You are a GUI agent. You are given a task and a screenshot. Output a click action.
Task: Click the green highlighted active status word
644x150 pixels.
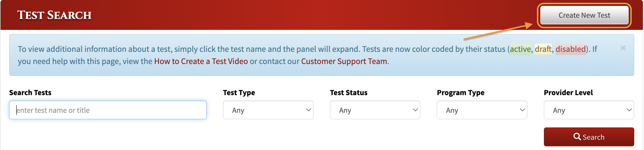520,49
